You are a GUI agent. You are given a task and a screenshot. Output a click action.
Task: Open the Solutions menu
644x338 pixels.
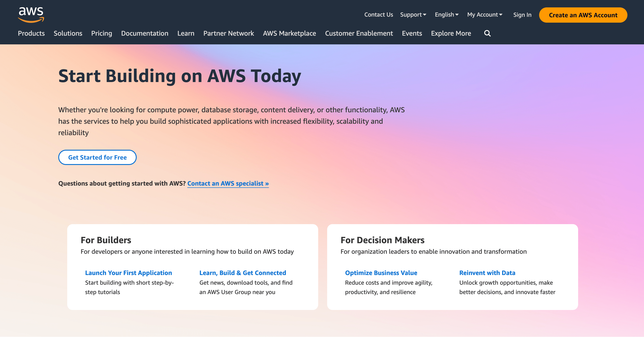pos(68,33)
